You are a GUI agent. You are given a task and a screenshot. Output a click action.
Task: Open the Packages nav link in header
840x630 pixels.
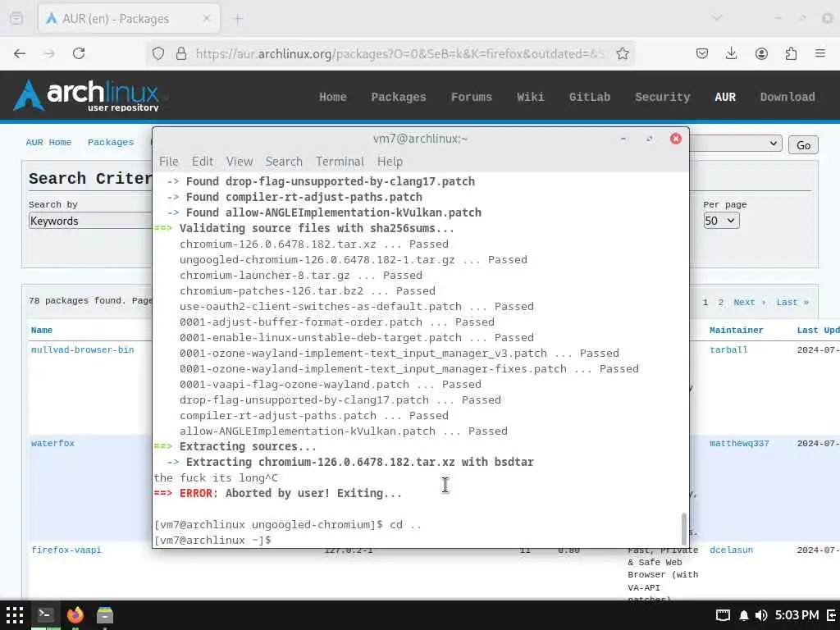(x=399, y=97)
